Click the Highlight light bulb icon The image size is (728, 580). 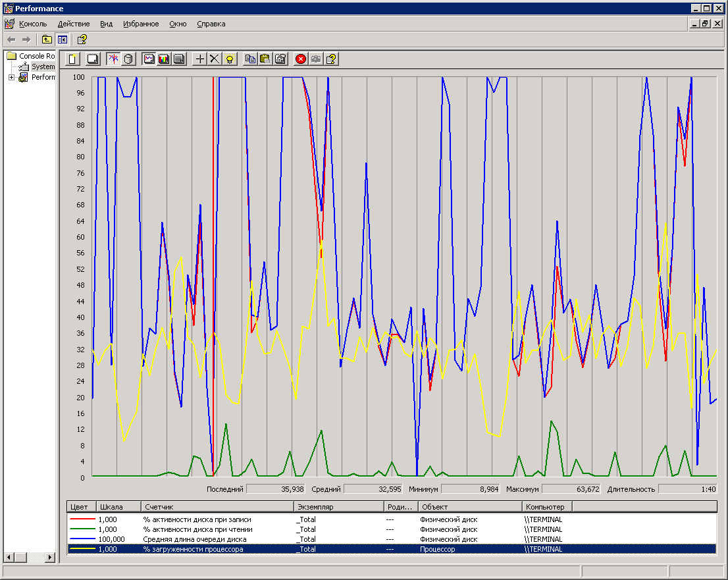pyautogui.click(x=229, y=59)
